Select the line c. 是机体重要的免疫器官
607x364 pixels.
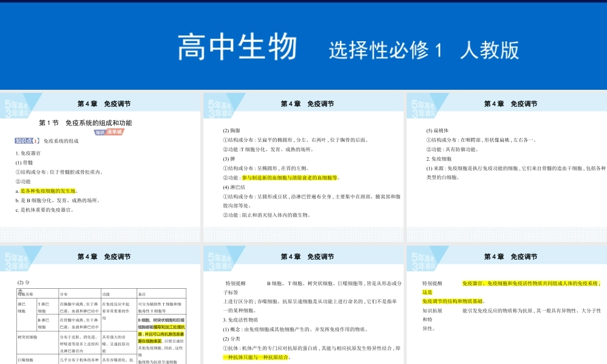click(44, 210)
